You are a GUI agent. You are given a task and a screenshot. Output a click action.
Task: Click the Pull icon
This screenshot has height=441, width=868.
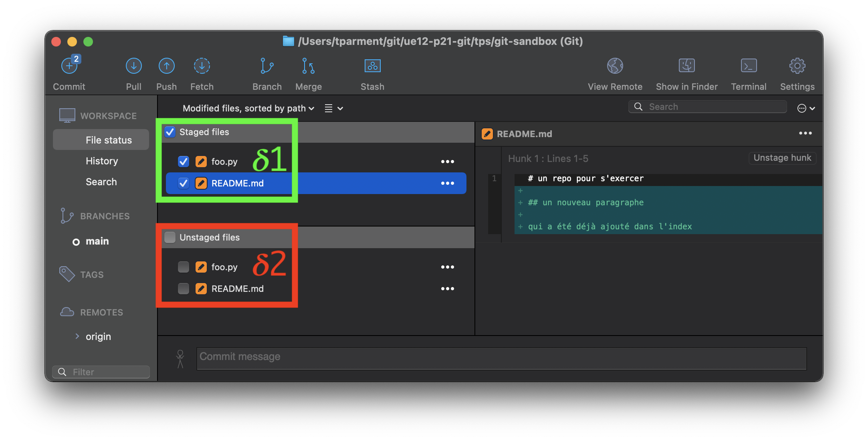click(133, 66)
